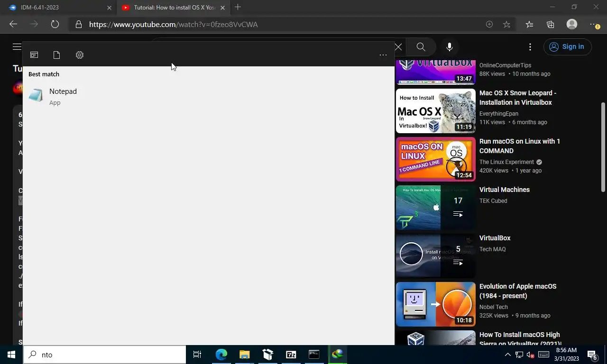Viewport: 607px width, 364px height.
Task: Open 7-Zip from taskbar
Action: [291, 355]
